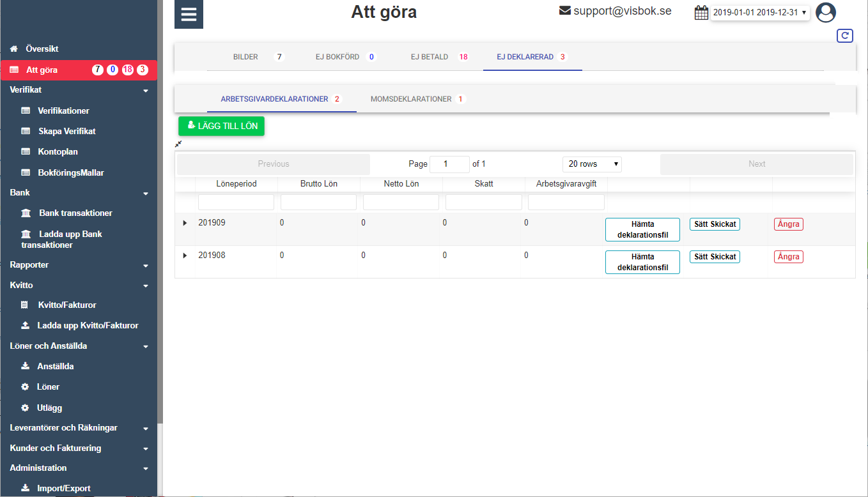The height and width of the screenshot is (497, 868).
Task: Expand the 201909 row details
Action: 185,223
